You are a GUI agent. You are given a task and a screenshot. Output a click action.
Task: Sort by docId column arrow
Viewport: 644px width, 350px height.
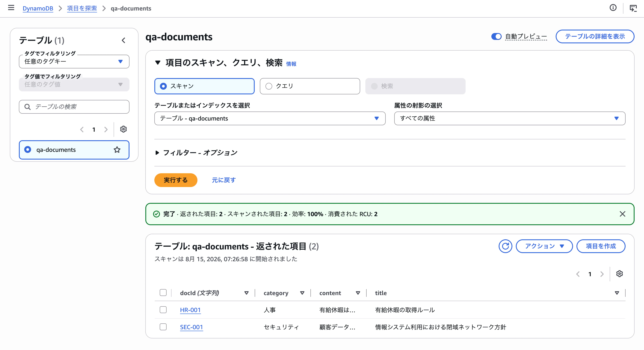[247, 293]
